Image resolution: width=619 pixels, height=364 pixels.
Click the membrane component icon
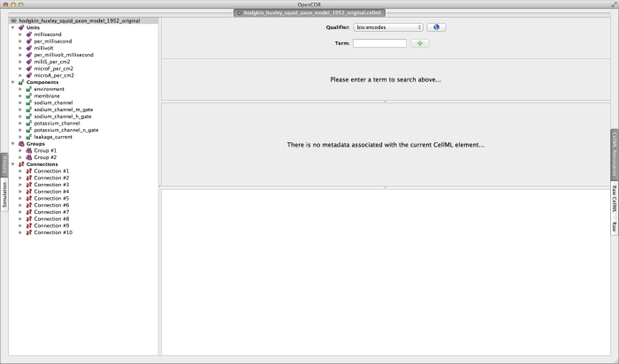[29, 95]
